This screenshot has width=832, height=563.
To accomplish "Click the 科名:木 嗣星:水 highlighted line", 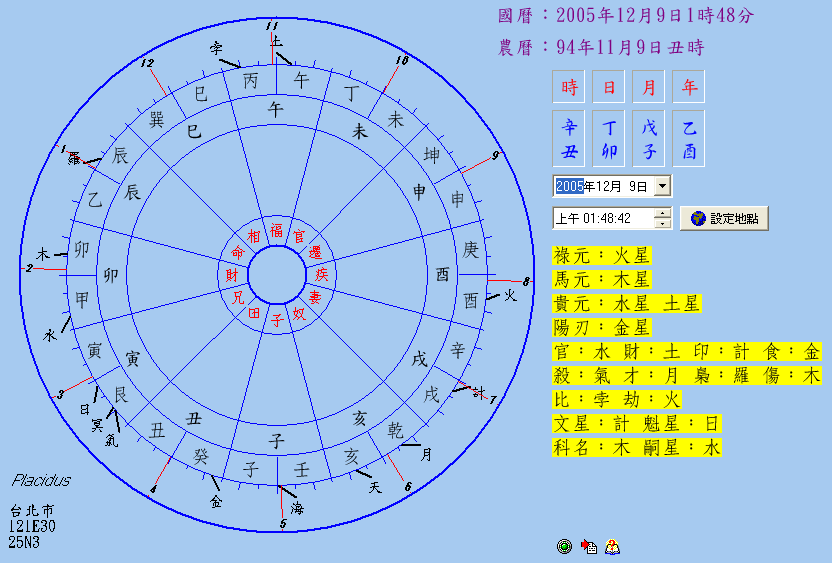I will (x=636, y=447).
